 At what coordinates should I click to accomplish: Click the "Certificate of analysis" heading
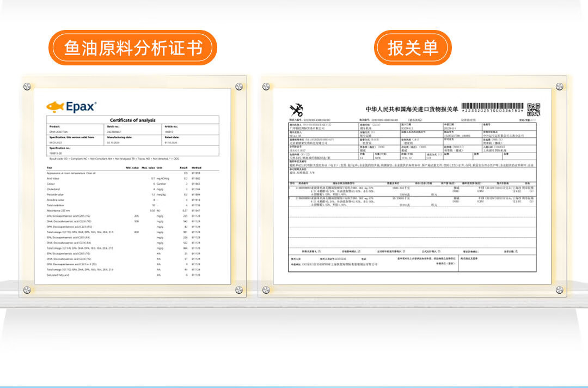[x=132, y=120]
